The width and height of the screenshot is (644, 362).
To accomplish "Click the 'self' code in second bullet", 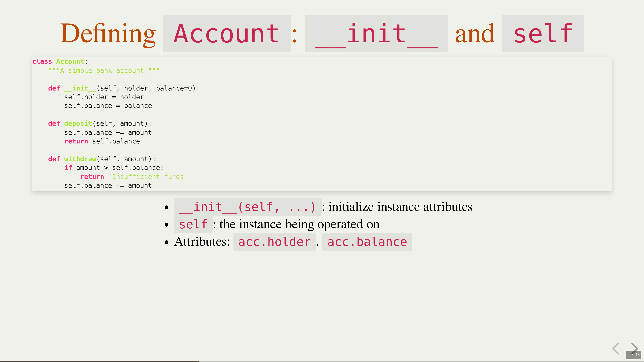I will pos(193,224).
